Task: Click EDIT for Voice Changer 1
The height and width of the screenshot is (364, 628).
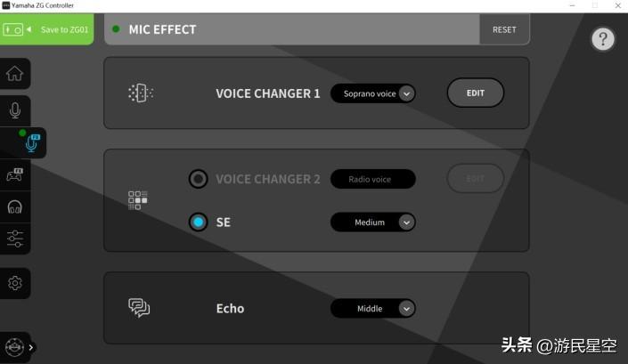Action: coord(475,93)
